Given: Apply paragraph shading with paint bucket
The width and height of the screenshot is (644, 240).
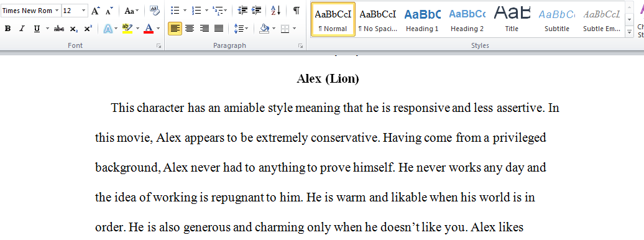Looking at the screenshot, I should 264,29.
